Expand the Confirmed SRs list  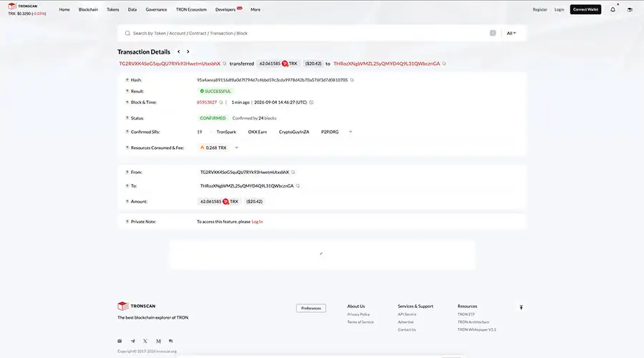pyautogui.click(x=351, y=132)
